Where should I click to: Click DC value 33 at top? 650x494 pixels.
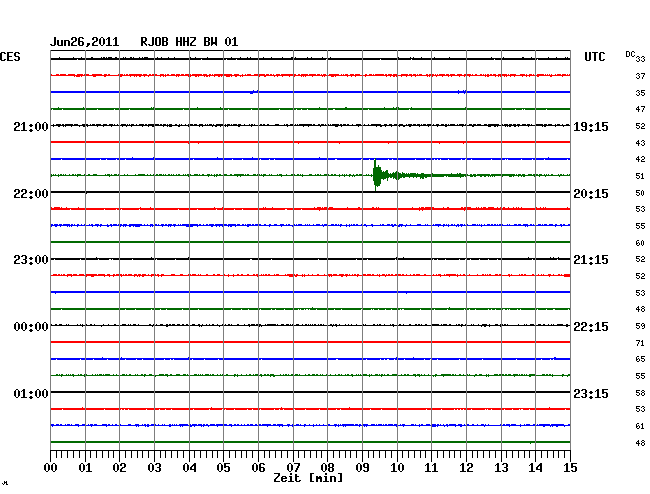click(640, 59)
